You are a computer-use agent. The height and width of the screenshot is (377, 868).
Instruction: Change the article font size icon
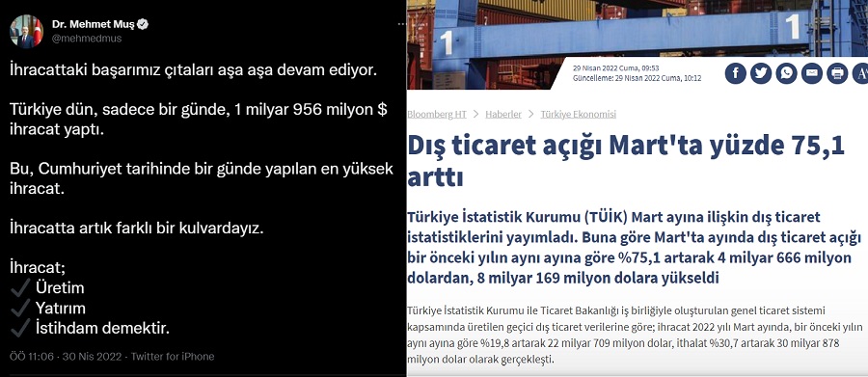point(860,73)
